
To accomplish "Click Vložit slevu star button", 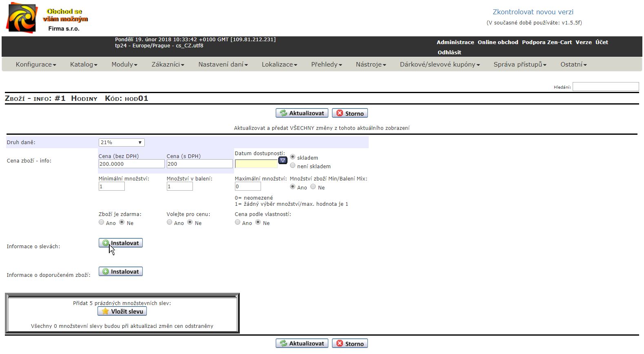I will [122, 311].
